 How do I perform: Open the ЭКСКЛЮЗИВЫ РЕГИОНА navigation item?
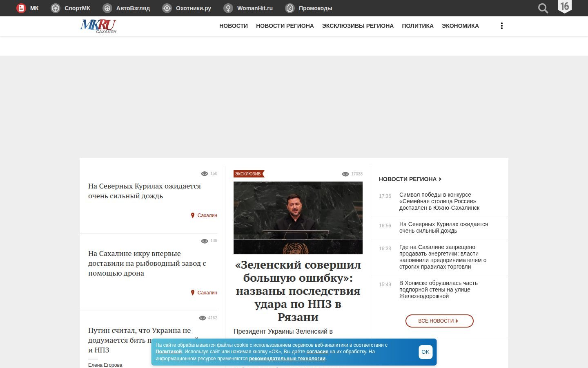358,26
